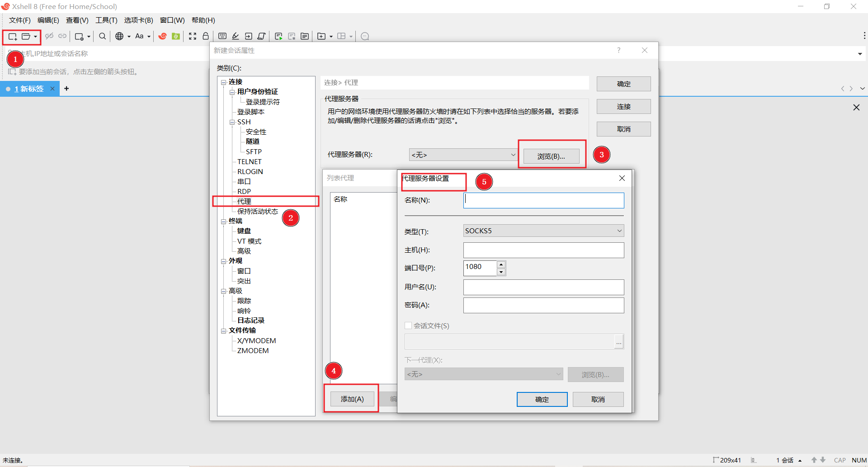Click the red Xshell swirl icon
The image size is (868, 467).
163,36
